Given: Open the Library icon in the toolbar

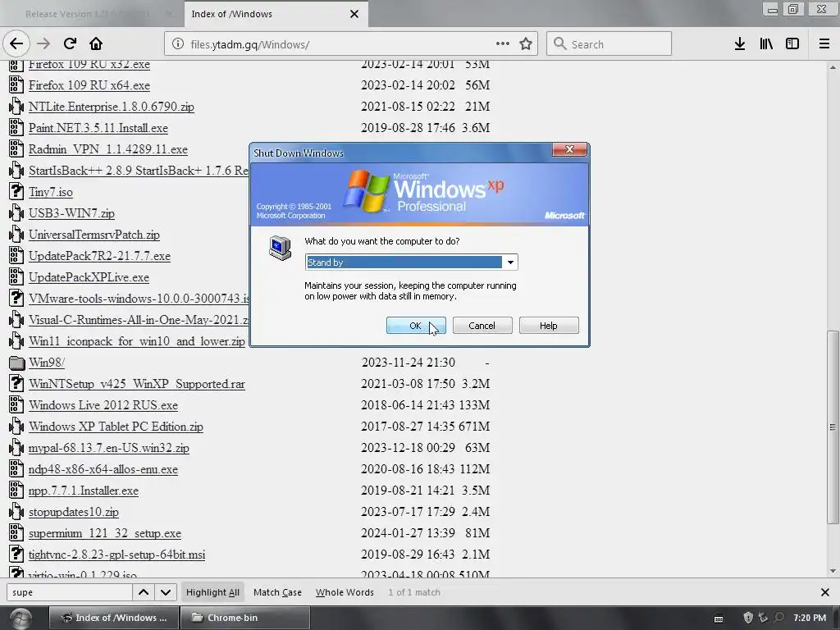Looking at the screenshot, I should coord(766,44).
